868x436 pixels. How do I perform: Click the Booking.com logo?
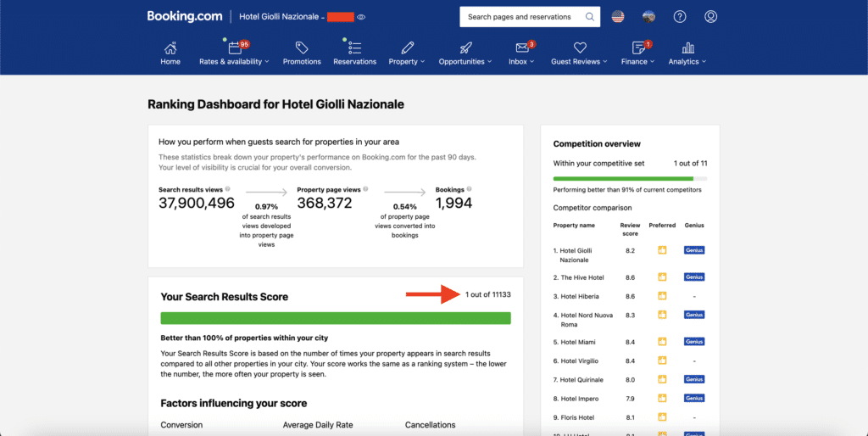point(185,16)
